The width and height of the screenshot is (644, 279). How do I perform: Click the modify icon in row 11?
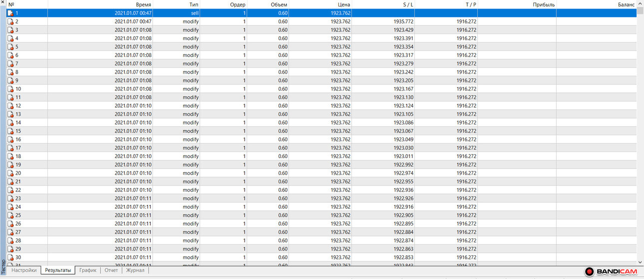pyautogui.click(x=10, y=97)
